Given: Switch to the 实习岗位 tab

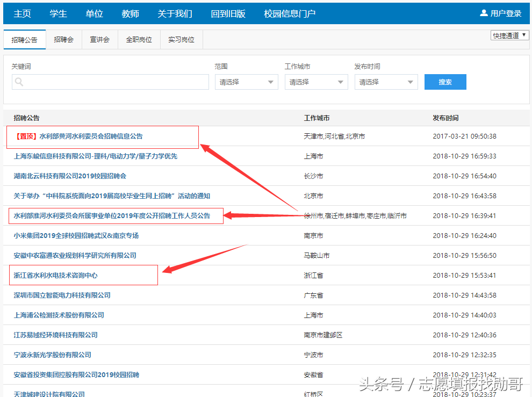Looking at the screenshot, I should (x=181, y=40).
